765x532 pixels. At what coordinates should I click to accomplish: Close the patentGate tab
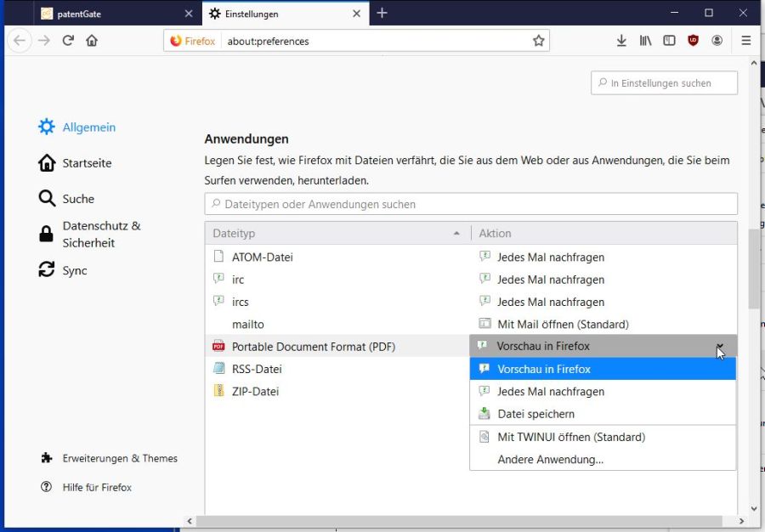pyautogui.click(x=189, y=14)
